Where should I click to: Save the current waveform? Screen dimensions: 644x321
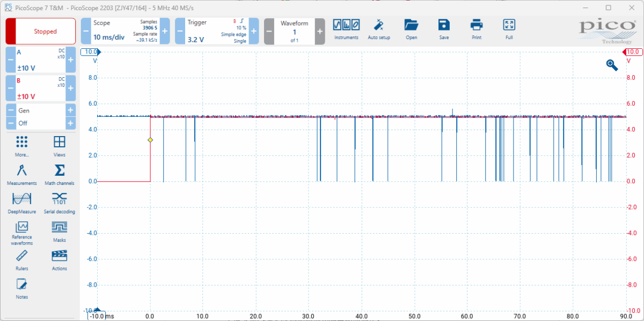(444, 29)
